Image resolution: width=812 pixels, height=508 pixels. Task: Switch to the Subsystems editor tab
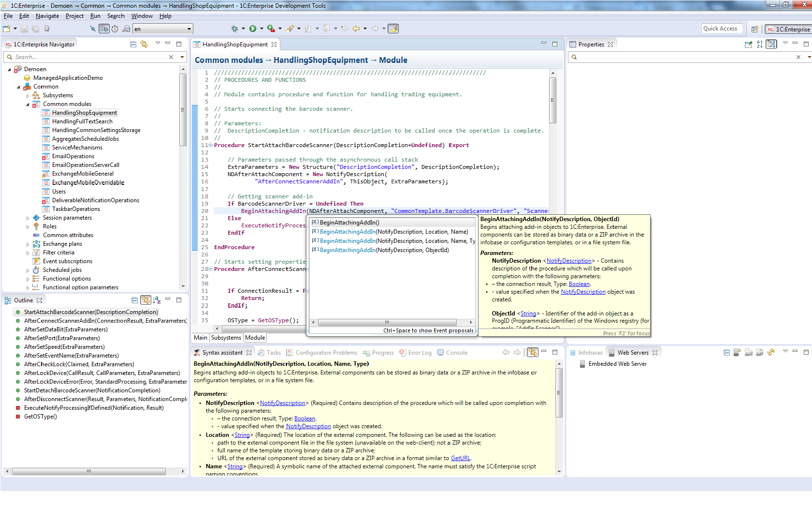tap(226, 338)
